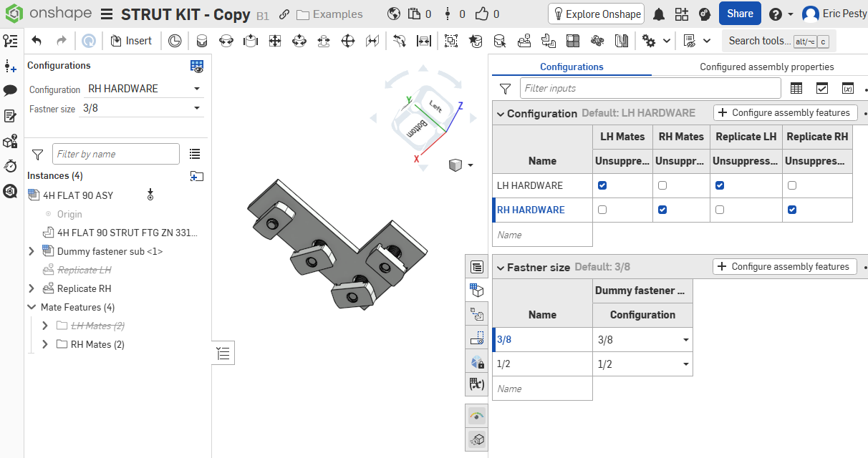
Task: Open the 1/2 row configuration dropdown
Action: tap(686, 364)
